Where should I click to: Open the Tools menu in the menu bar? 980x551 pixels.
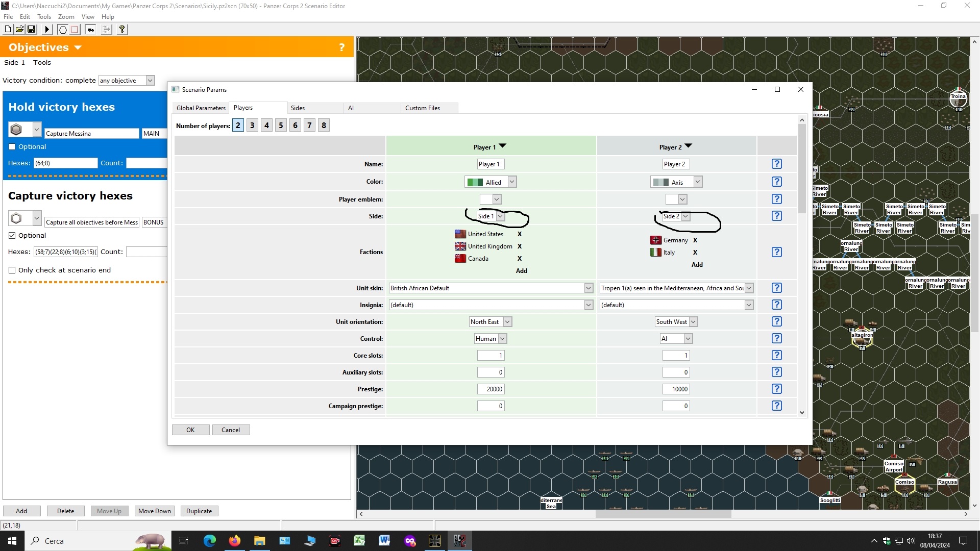(44, 17)
